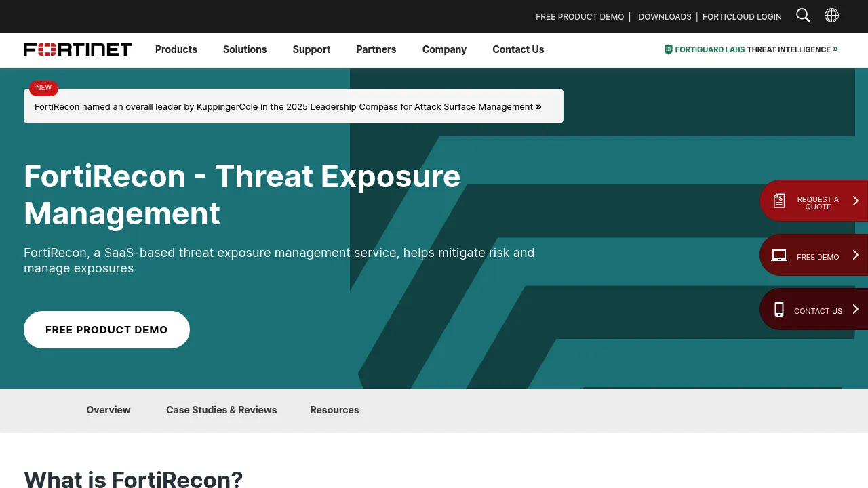Viewport: 868px width, 488px height.
Task: Open Free Product Demo link in top bar
Action: coord(580,16)
